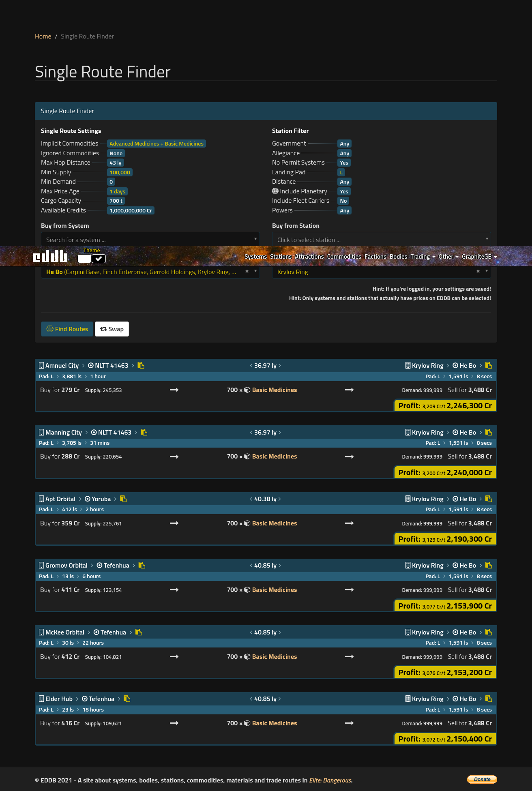Edit Max Hop Distance 43 ly
The height and width of the screenshot is (791, 532).
pos(115,163)
